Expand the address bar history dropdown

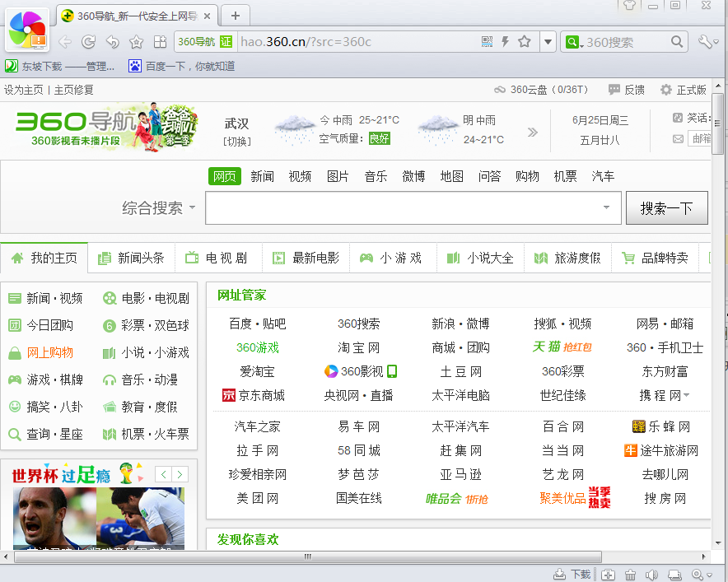tap(548, 42)
